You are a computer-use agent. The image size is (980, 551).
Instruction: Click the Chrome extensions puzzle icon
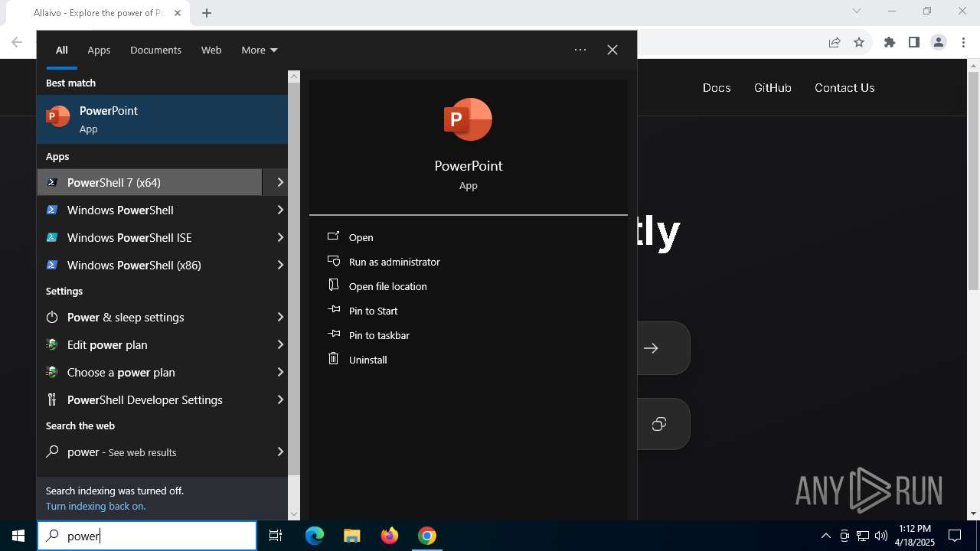point(890,43)
